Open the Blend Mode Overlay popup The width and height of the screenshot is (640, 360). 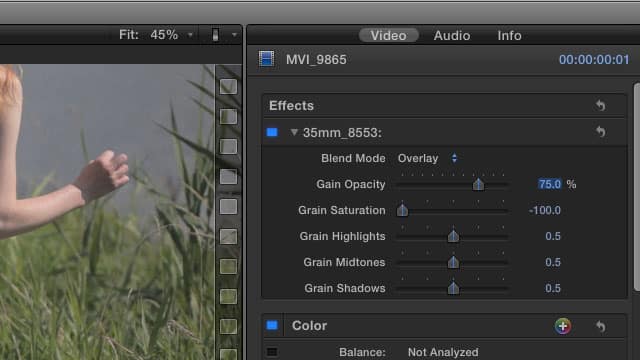(427, 158)
